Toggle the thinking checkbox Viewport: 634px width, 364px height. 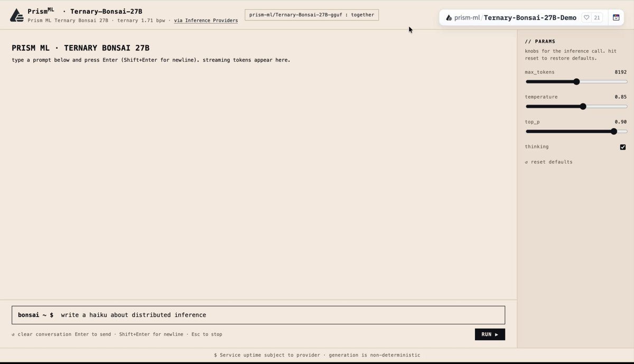tap(623, 147)
